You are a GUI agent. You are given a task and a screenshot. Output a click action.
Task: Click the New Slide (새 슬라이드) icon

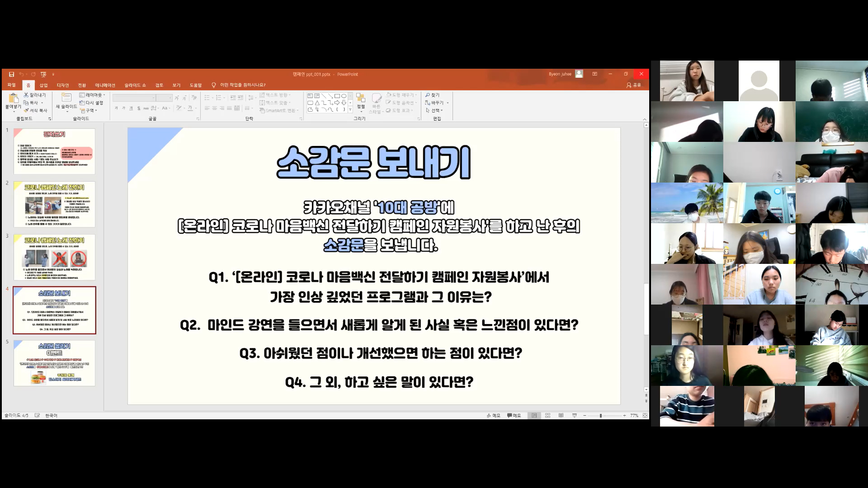(x=66, y=98)
